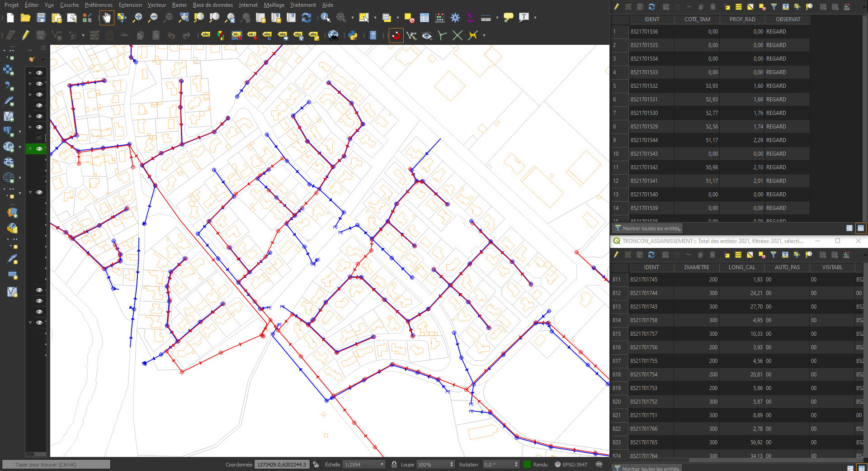Open the Projet menu

click(x=11, y=5)
